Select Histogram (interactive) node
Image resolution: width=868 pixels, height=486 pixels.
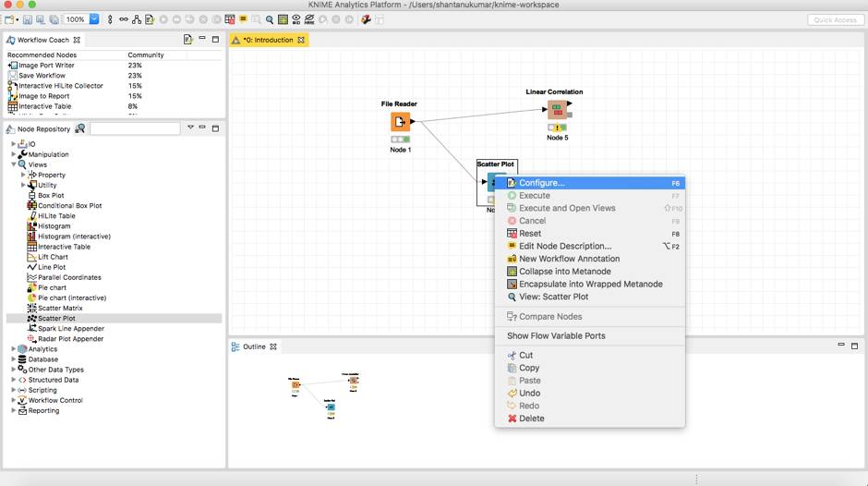74,237
